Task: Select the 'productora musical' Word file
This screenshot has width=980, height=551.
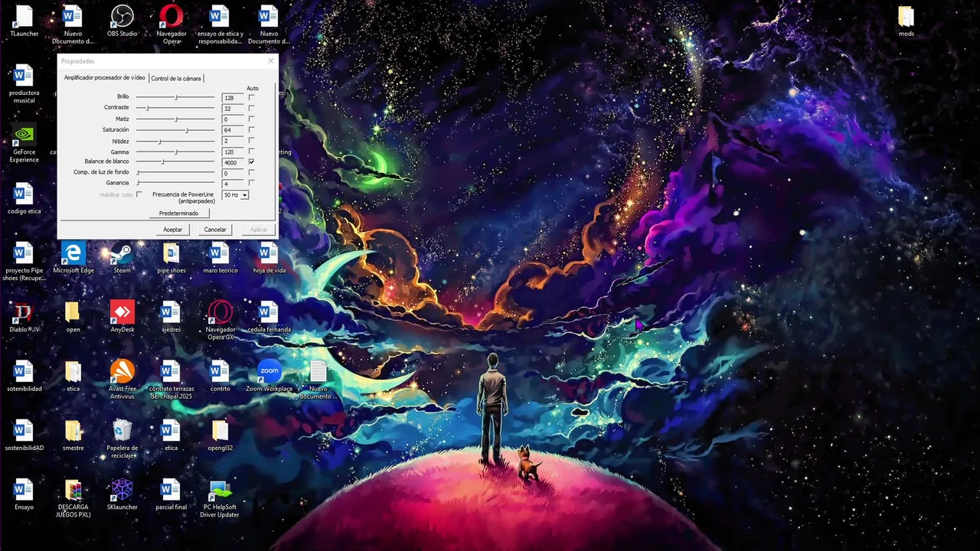Action: (x=24, y=84)
